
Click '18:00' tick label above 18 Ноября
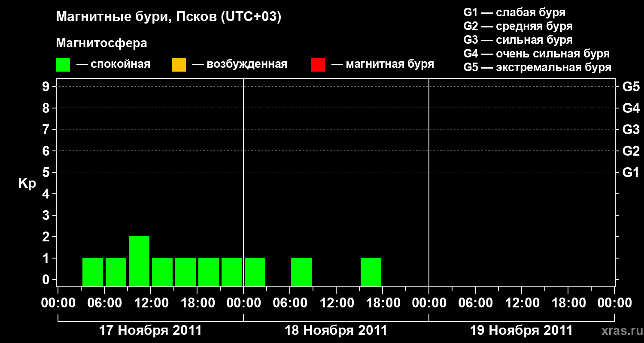[383, 303]
